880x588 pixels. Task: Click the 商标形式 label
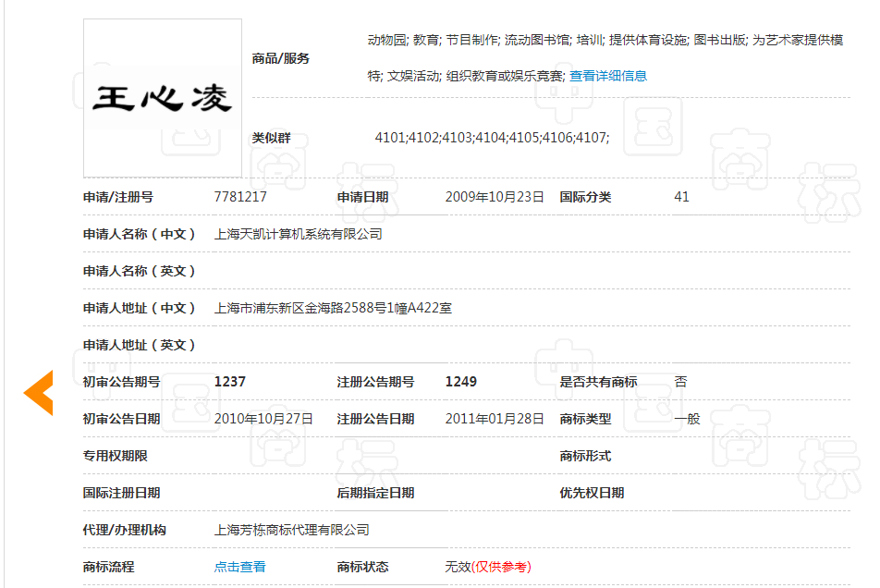pos(585,456)
